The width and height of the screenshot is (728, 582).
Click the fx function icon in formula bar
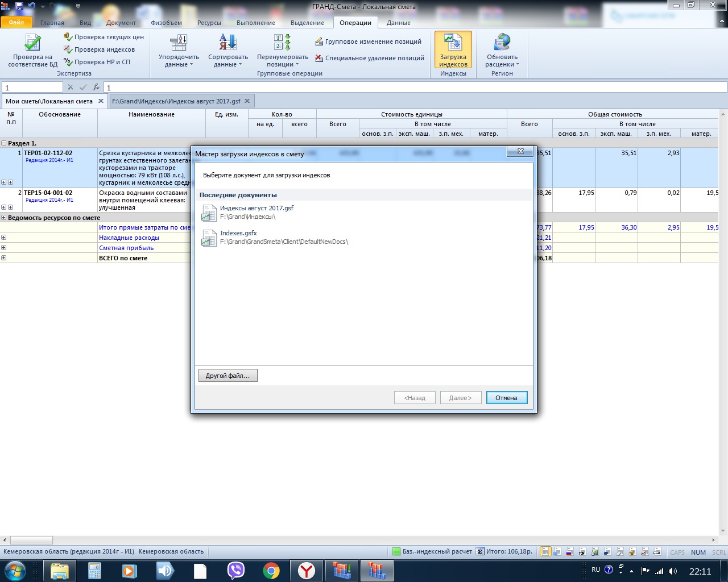pyautogui.click(x=96, y=88)
